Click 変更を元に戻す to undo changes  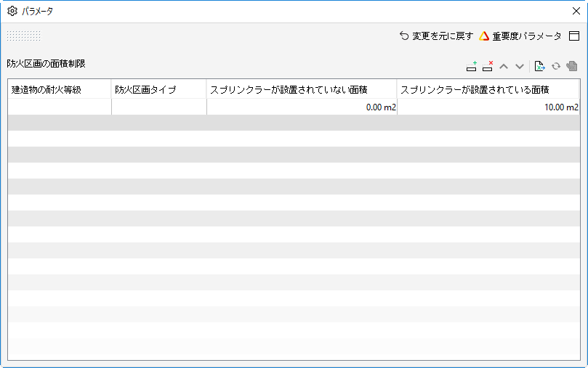[436, 36]
